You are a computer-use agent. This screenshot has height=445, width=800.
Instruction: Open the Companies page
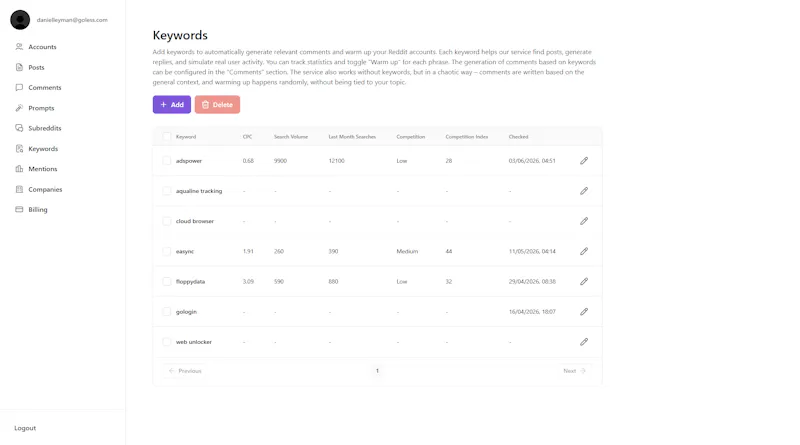(x=45, y=189)
